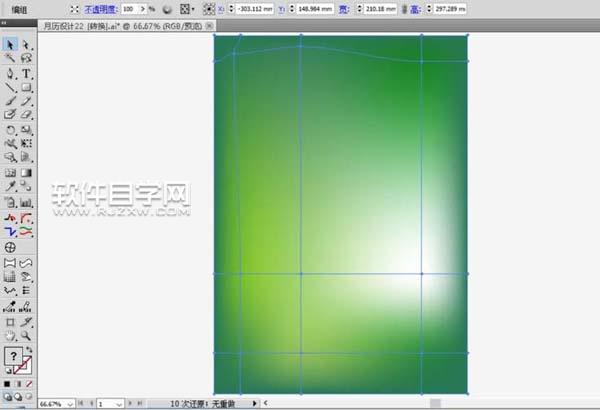Image resolution: width=600 pixels, height=410 pixels.
Task: Close the 月历设计22 document tab
Action: click(209, 26)
